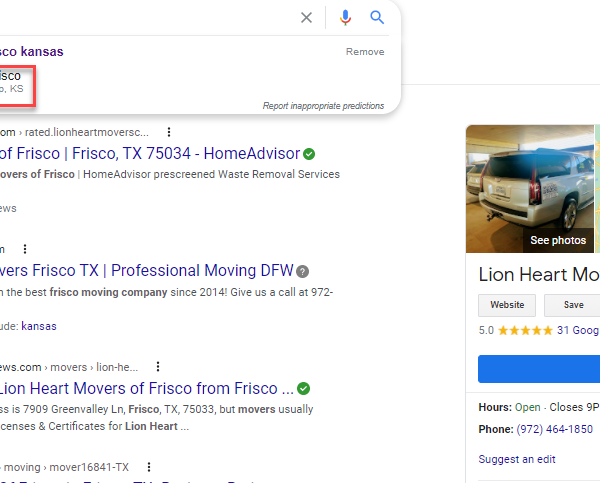The image size is (600, 483).
Task: Clear the search box with the X icon
Action: tap(307, 17)
